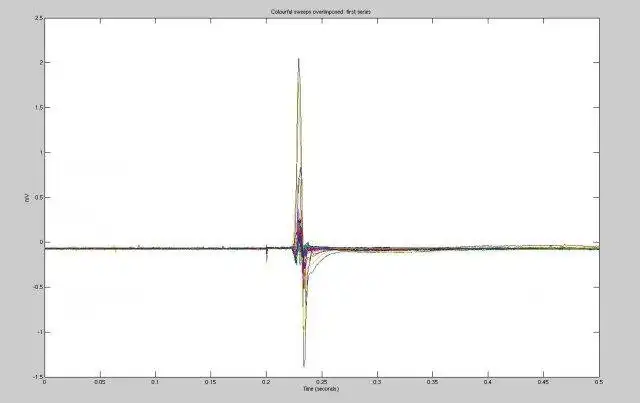Viewport: 640px width, 403px height.
Task: Click the y-axis tick label -0.5
Action: pyautogui.click(x=38, y=287)
